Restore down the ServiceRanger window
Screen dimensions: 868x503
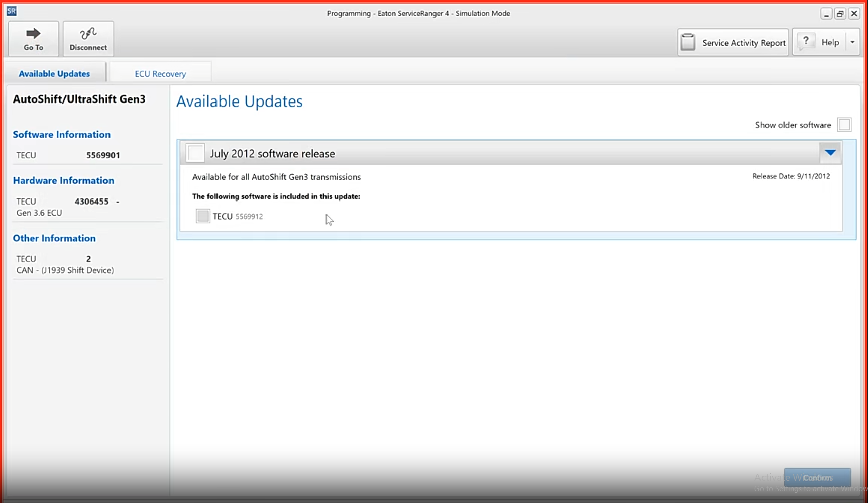coord(840,14)
